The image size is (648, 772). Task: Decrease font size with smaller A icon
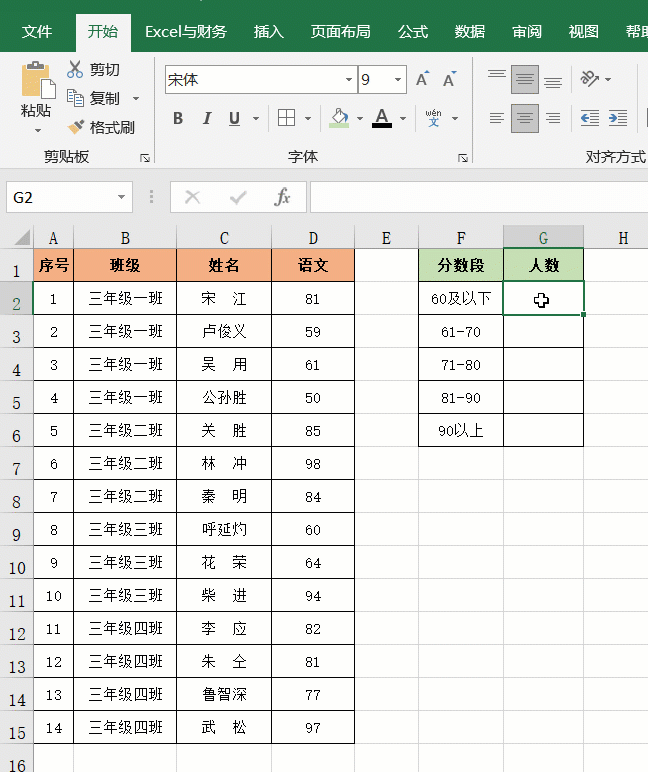(x=449, y=79)
